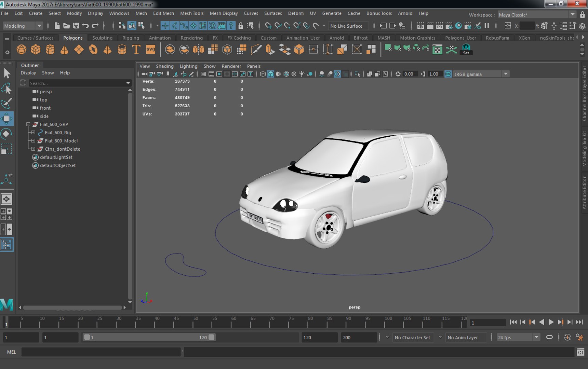Open the viewport Shading menu
The image size is (588, 369).
(165, 66)
